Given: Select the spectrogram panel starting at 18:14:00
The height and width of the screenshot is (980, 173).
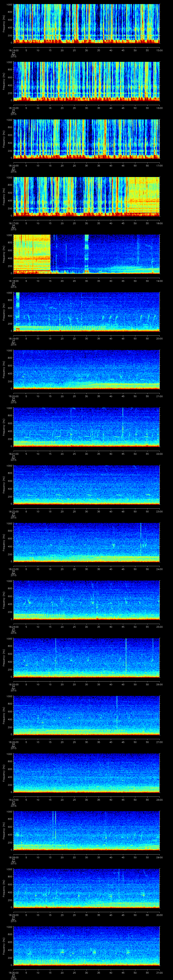Looking at the screenshot, I should [x=87, y=24].
